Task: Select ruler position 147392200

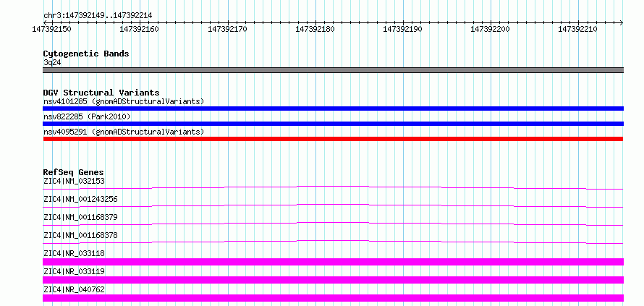Action: 490,29
